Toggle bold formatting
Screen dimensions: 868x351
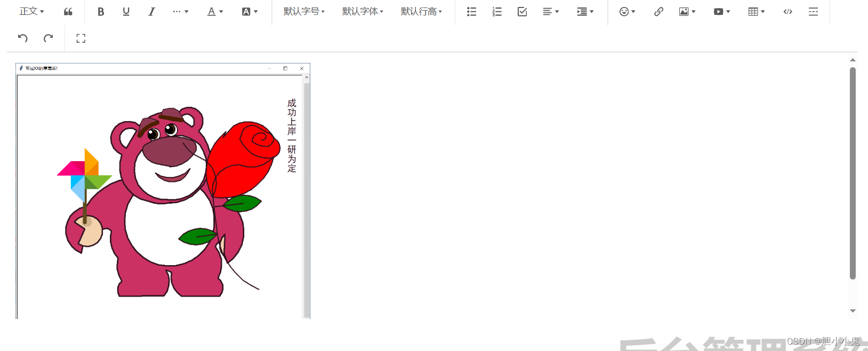point(101,11)
